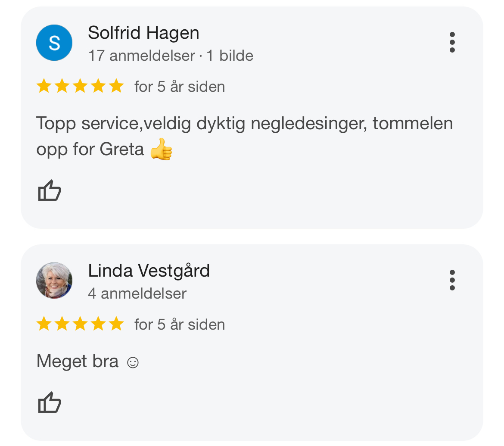
Task: Click the timestamp on Solfrid Hagen's review
Action: click(x=180, y=87)
